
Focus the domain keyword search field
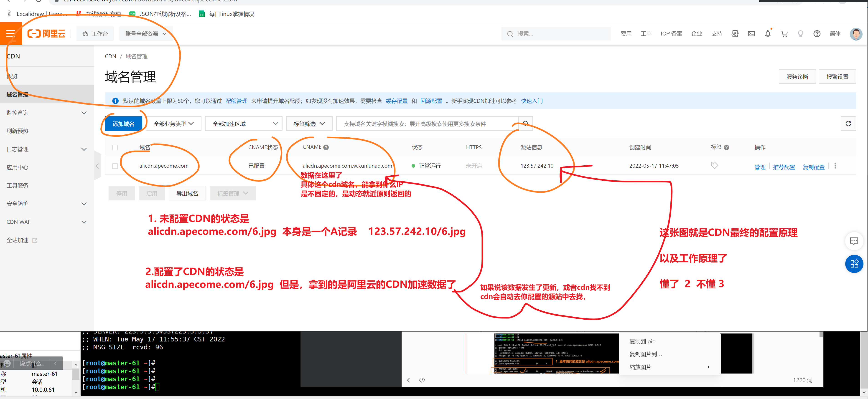point(427,124)
